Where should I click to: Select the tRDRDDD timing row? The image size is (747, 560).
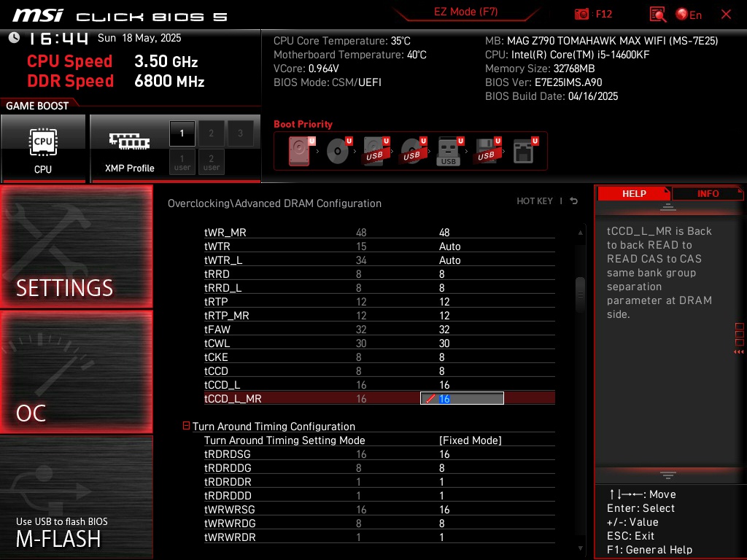click(379, 495)
